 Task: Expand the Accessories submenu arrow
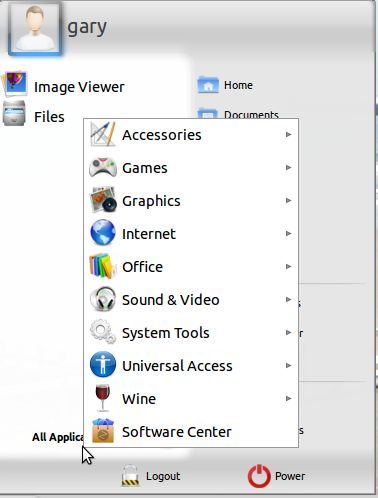pos(288,134)
